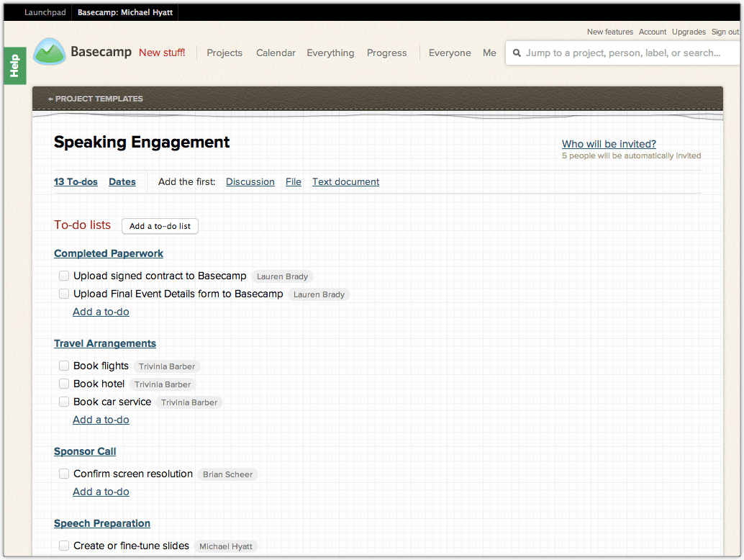Click the search magnifier icon
Image resolution: width=744 pixels, height=560 pixels.
pos(517,53)
